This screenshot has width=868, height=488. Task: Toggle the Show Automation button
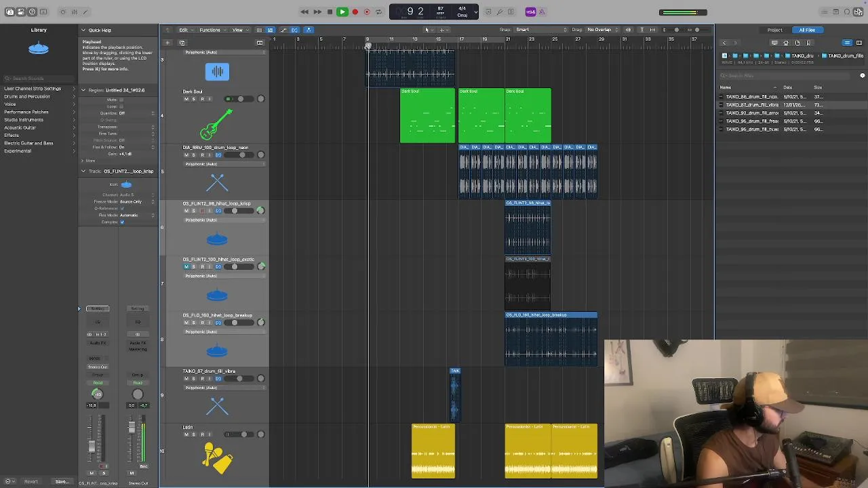tap(283, 30)
